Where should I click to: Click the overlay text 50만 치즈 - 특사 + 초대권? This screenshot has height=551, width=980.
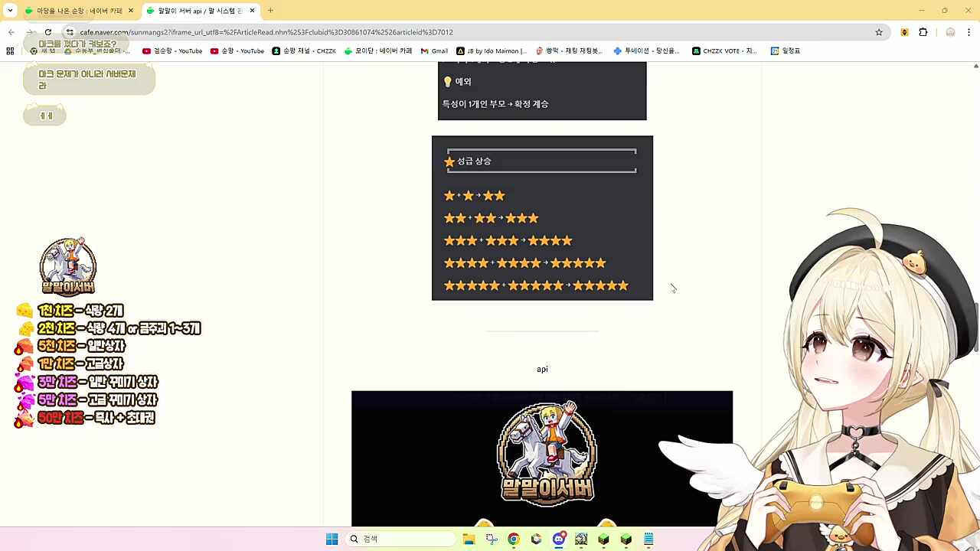(x=96, y=418)
